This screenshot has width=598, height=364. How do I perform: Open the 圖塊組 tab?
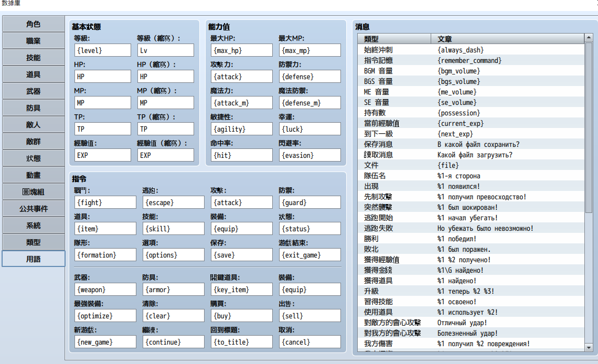pyautogui.click(x=34, y=192)
